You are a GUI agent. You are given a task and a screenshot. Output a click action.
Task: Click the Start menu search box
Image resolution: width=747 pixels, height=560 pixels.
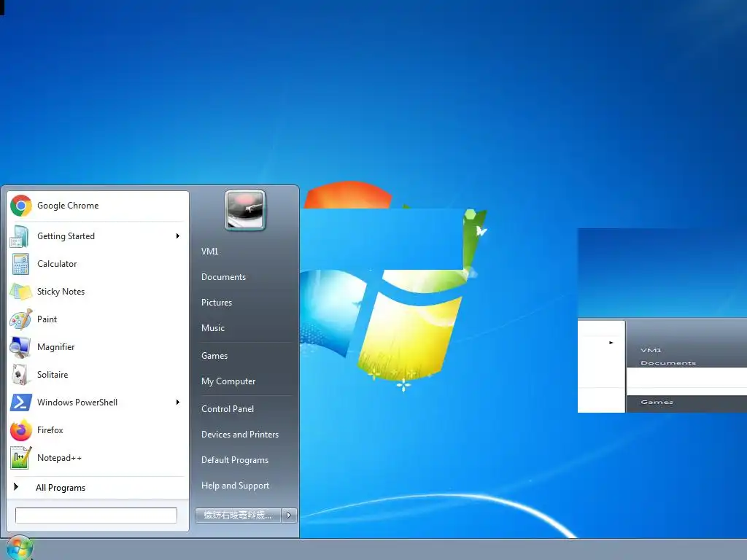pos(96,516)
